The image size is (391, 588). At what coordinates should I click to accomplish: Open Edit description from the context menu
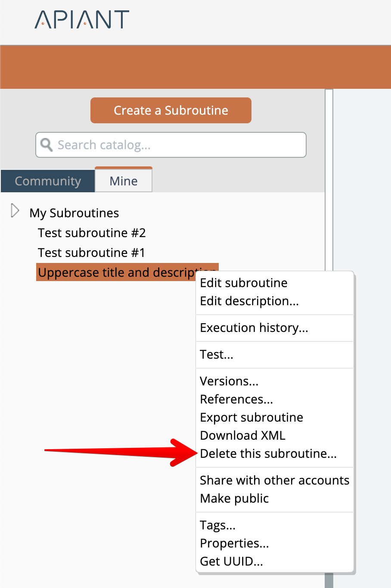(x=249, y=301)
